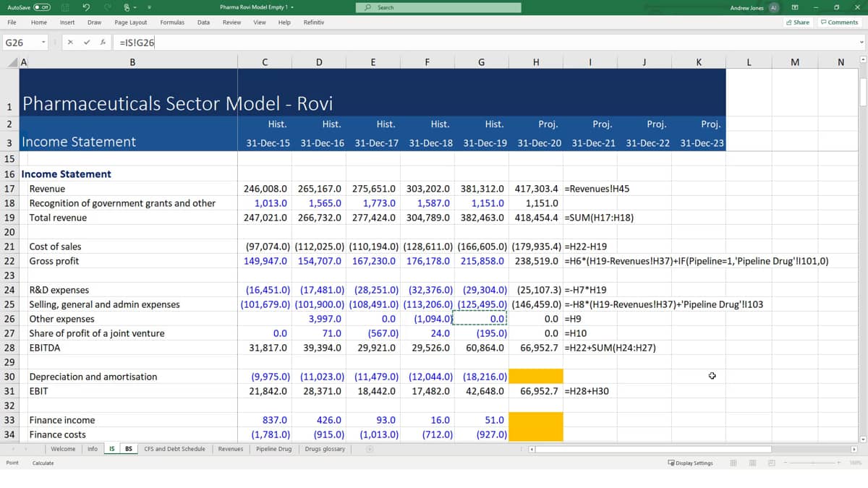Select column H header
The width and height of the screenshot is (868, 488).
click(536, 62)
